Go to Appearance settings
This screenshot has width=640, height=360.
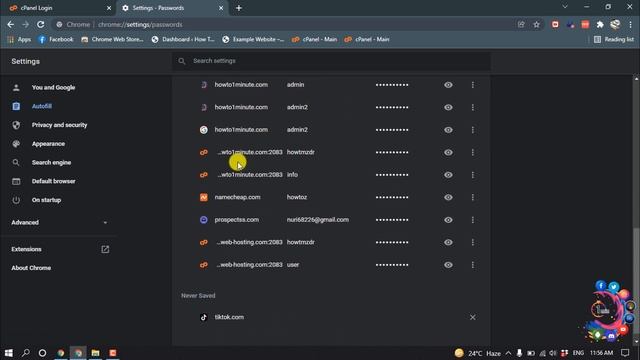pos(48,144)
